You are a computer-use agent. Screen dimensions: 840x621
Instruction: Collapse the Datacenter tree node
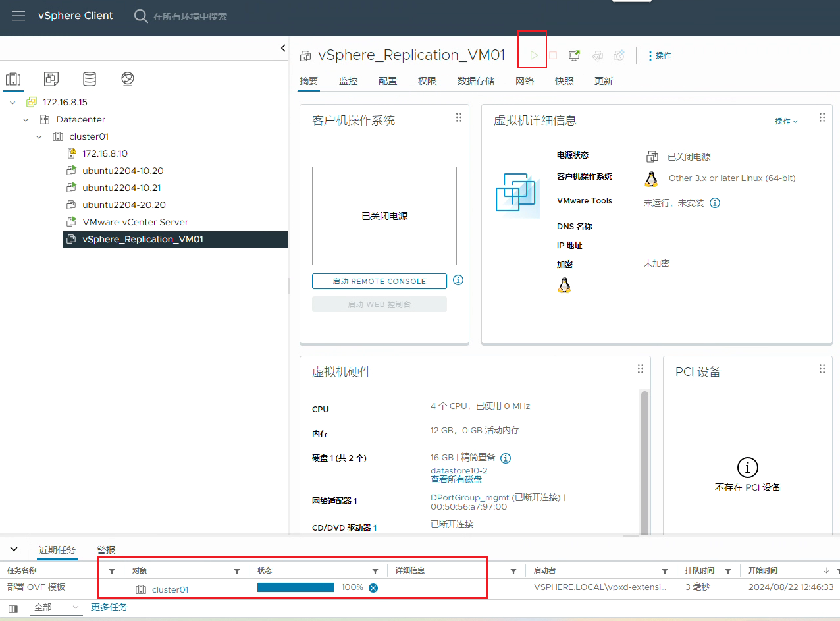(x=26, y=119)
